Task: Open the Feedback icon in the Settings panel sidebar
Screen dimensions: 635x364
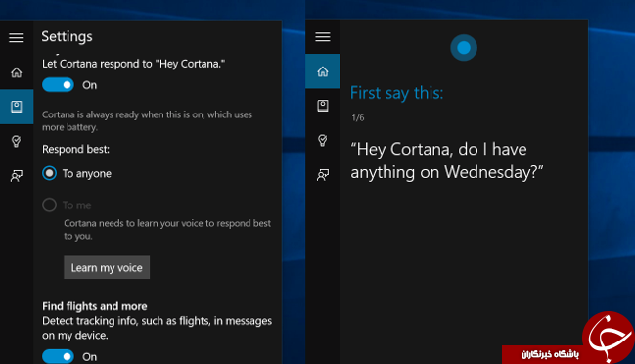Action: coord(17,176)
